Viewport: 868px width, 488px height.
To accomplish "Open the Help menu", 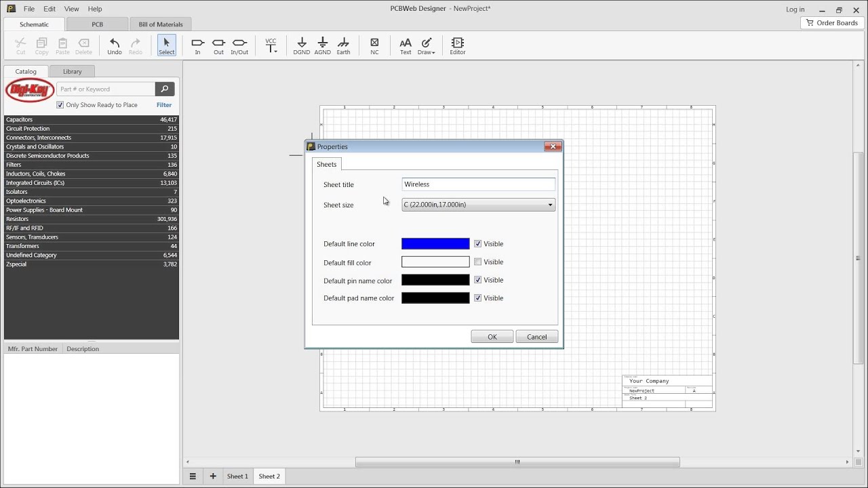I will point(95,9).
